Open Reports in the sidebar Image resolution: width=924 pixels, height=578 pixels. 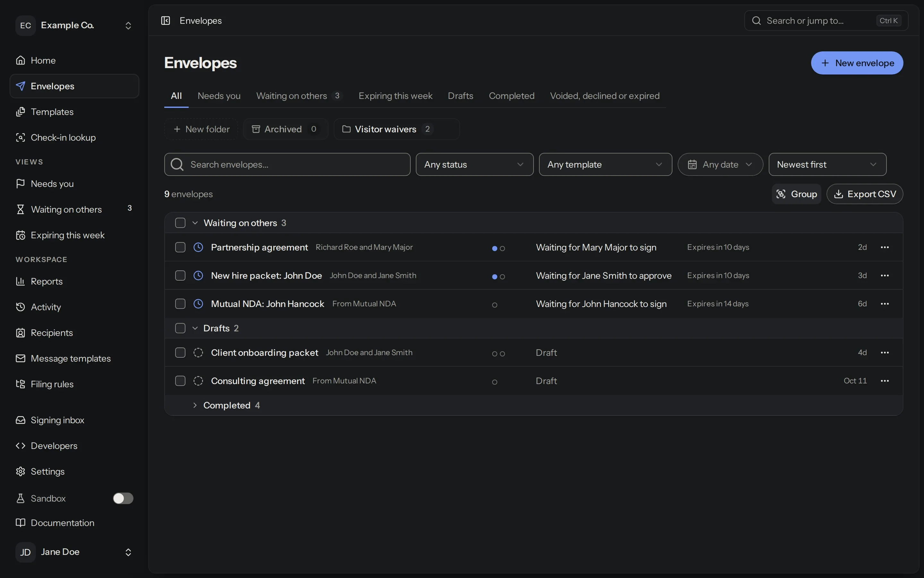point(74,281)
